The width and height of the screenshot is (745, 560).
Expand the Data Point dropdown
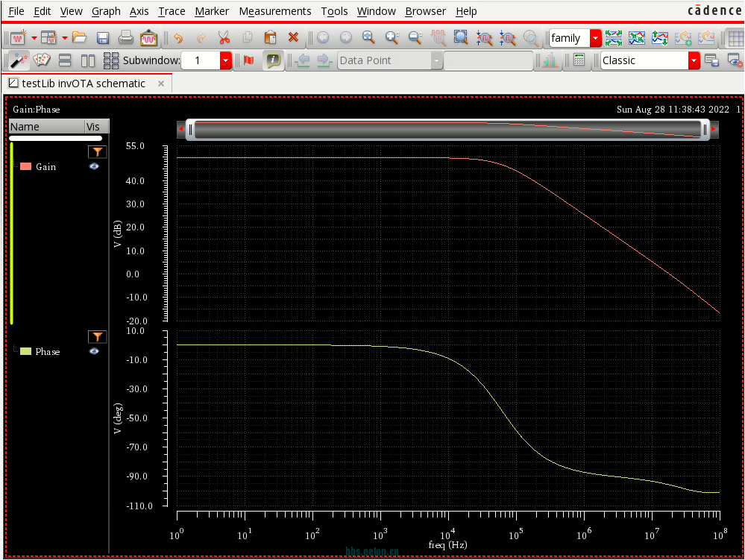[x=436, y=60]
